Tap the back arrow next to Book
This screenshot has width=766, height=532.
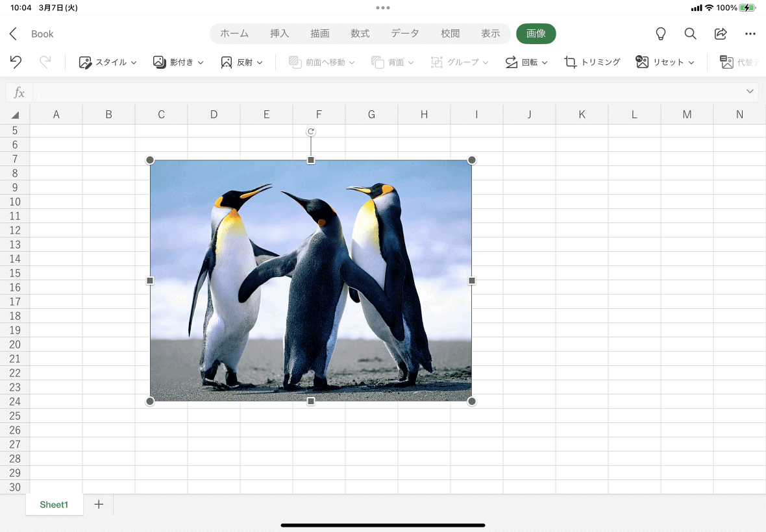(14, 34)
